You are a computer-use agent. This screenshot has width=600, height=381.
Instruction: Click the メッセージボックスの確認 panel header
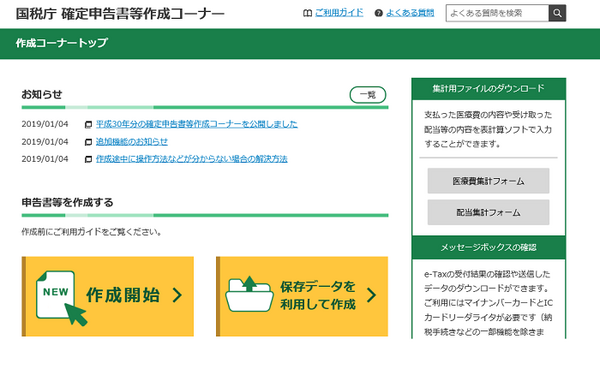click(489, 247)
